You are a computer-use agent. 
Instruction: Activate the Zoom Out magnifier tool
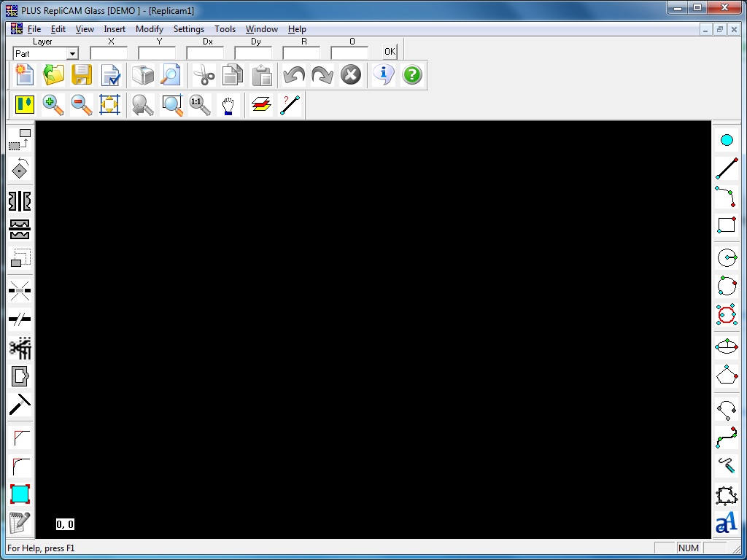click(81, 105)
